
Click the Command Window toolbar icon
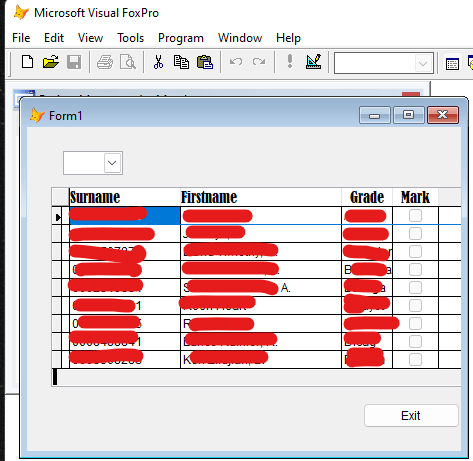pos(452,63)
